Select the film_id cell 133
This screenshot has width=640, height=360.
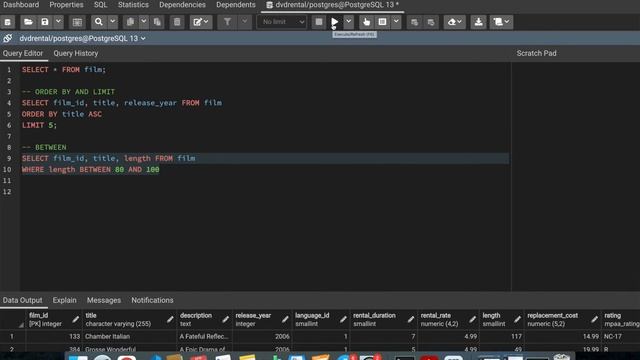click(x=53, y=337)
